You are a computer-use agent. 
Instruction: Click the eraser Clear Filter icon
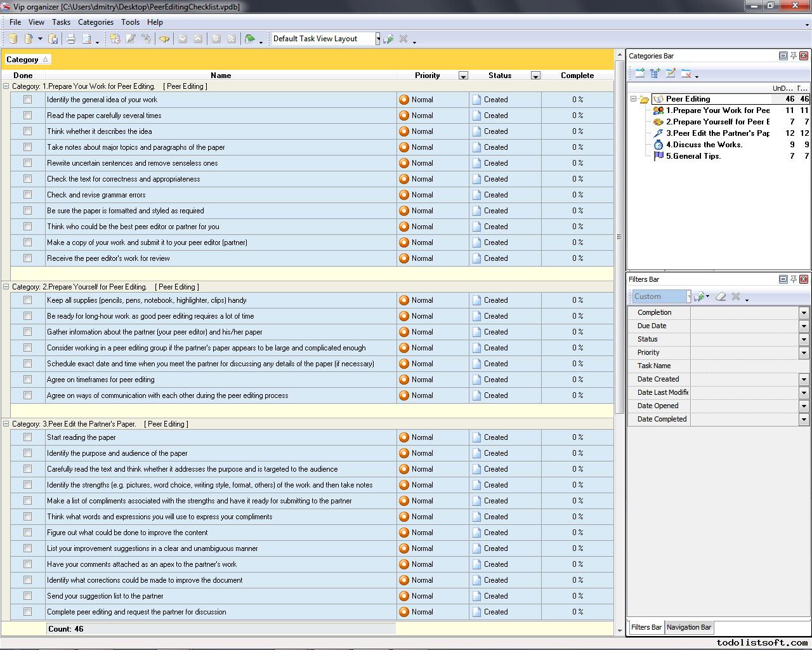click(721, 296)
